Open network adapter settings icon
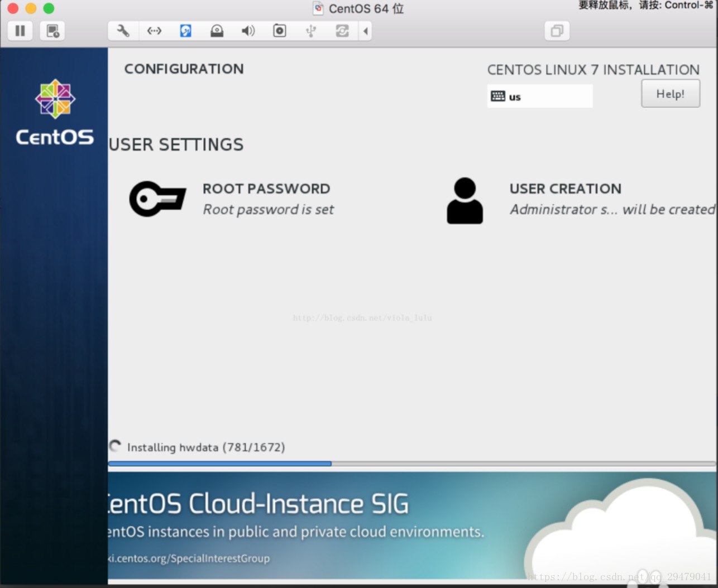This screenshot has height=588, width=718. pos(154,31)
